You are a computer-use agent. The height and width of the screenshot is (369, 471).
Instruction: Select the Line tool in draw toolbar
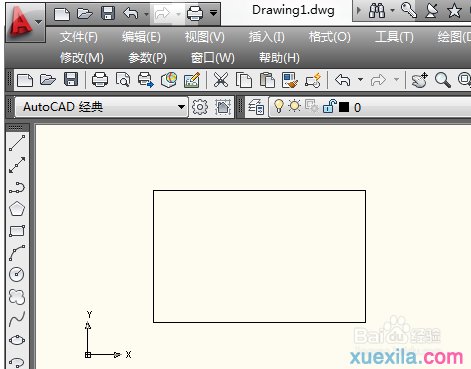[17, 143]
